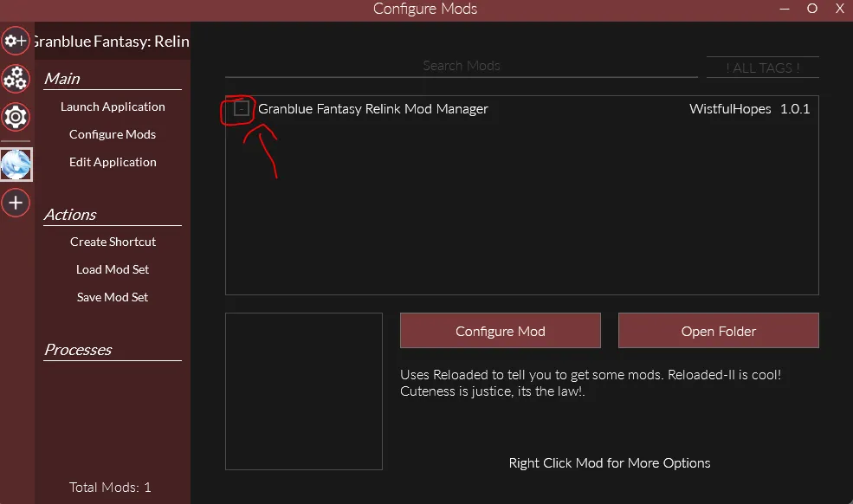Open Edit Application in Main menu
853x504 pixels.
point(113,162)
